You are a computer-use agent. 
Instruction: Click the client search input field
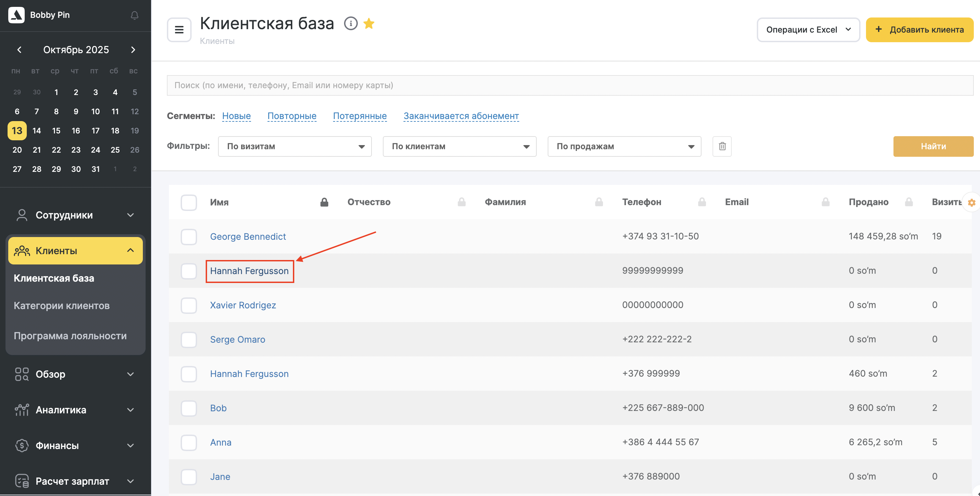pos(570,85)
